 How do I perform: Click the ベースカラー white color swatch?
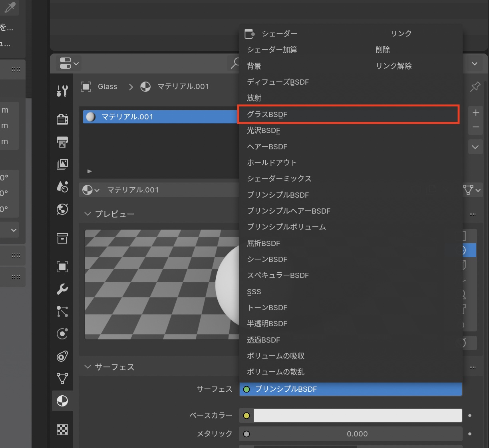click(358, 416)
